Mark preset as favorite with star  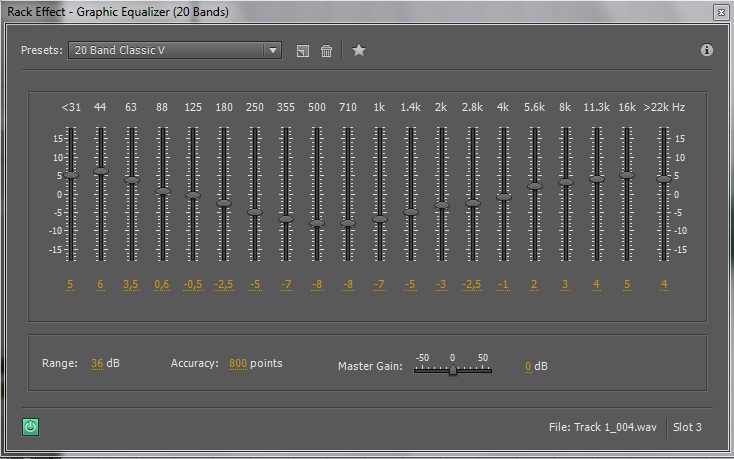[359, 50]
